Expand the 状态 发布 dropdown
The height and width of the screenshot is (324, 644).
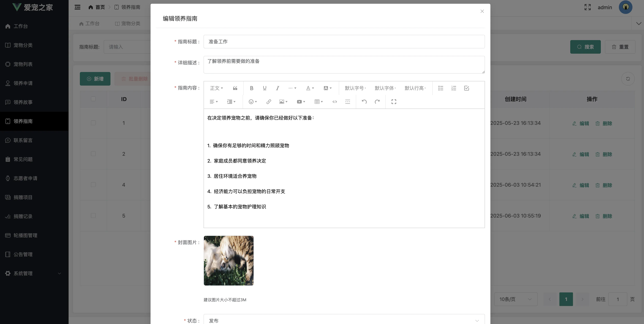point(344,320)
